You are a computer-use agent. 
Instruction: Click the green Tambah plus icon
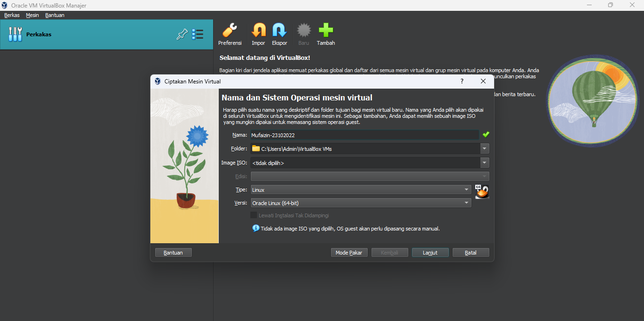[326, 31]
